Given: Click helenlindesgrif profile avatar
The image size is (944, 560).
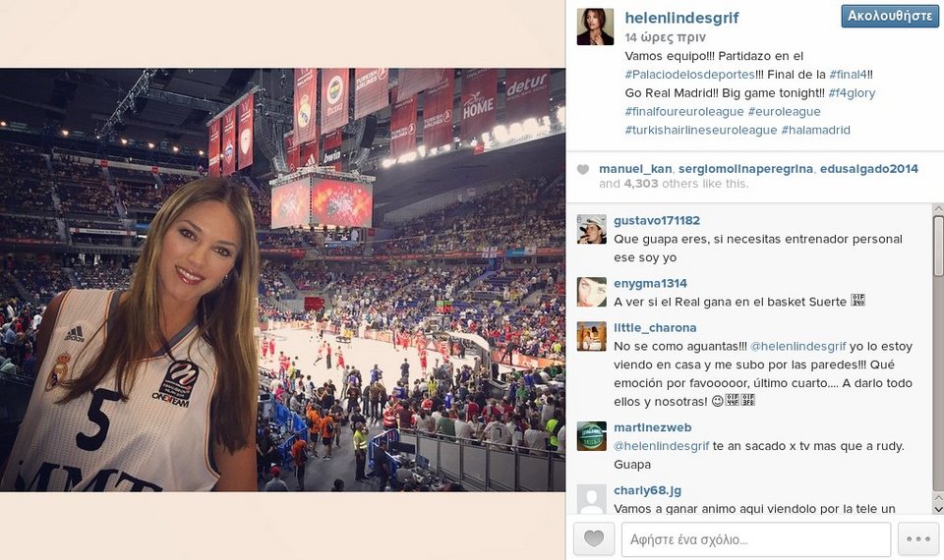Looking at the screenshot, I should click(x=595, y=28).
